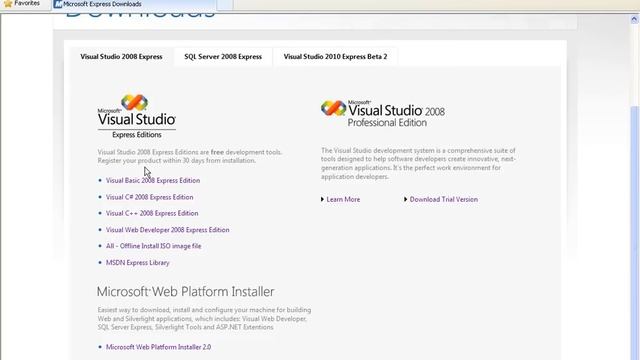The width and height of the screenshot is (640, 360).
Task: Switch to SQL Server 2008 Express tab
Action: pos(223,57)
